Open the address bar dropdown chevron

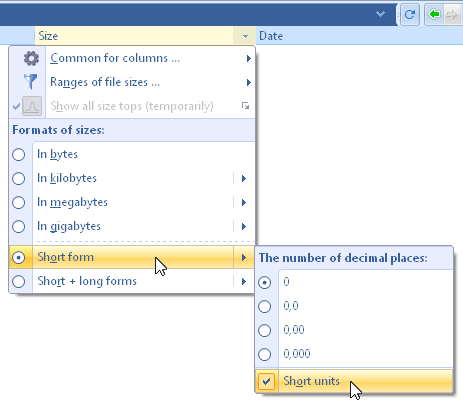[380, 14]
